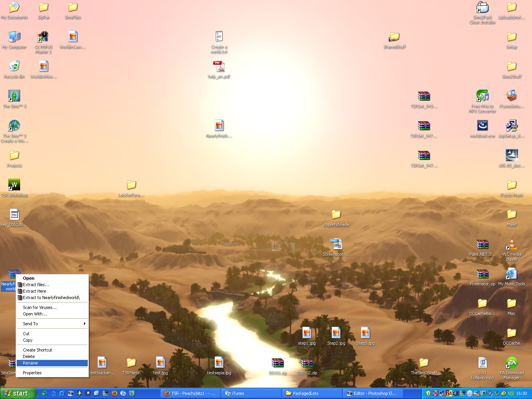The width and height of the screenshot is (532, 399).
Task: Select the VLC media player icon
Action: click(x=511, y=244)
